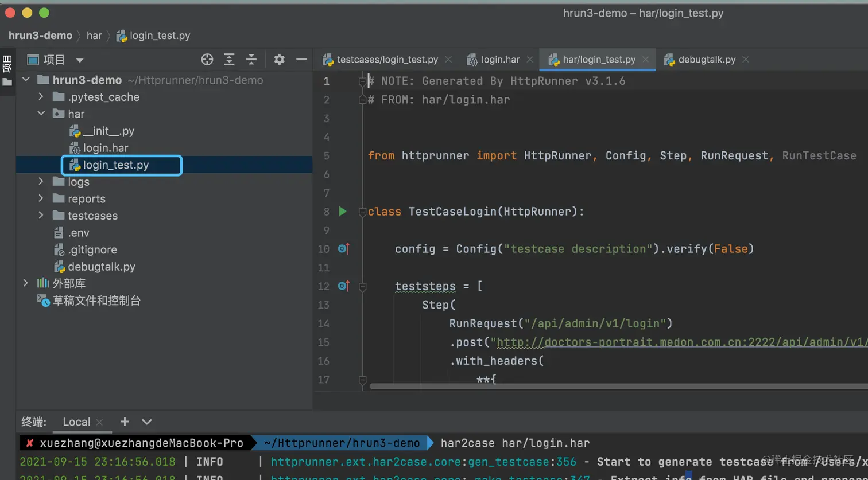Collapse the har folder
Viewport: 868px width, 480px height.
point(41,114)
